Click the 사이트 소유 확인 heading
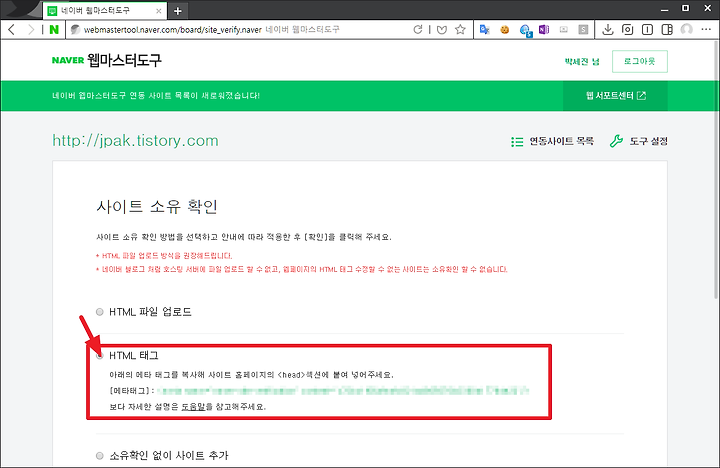 (157, 206)
